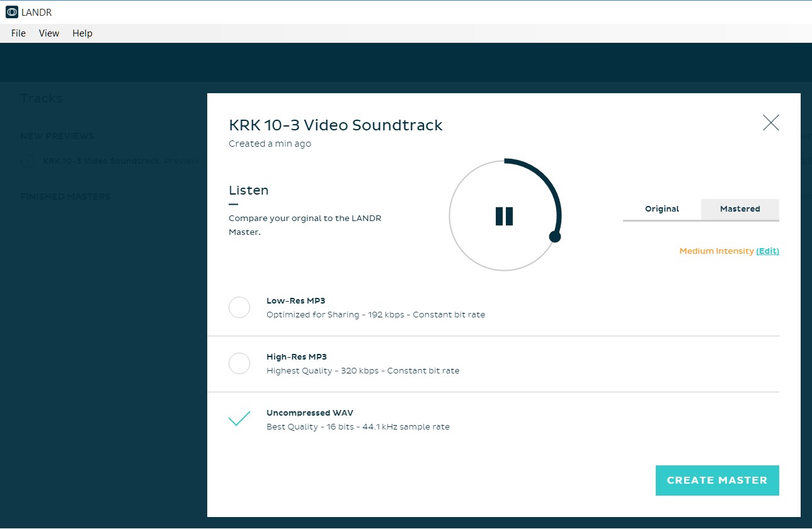Click the 16 bits 44.1 kHz description text

tap(358, 427)
